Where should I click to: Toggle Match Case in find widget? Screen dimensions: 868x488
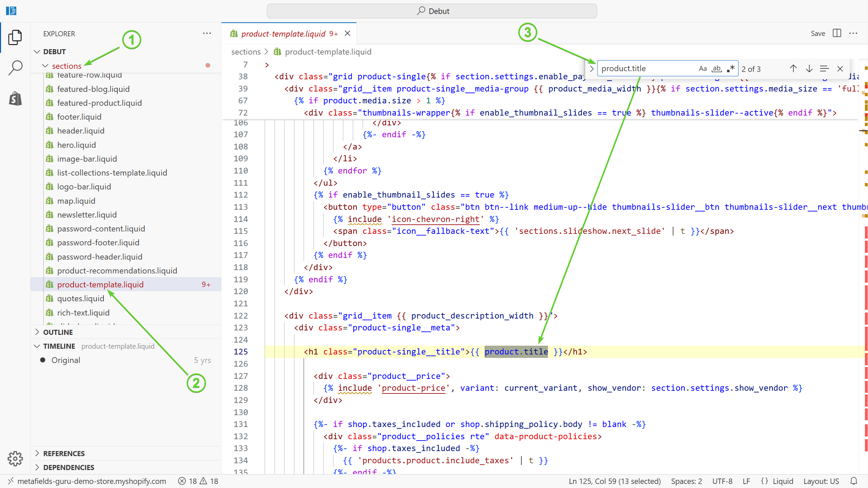coord(703,69)
